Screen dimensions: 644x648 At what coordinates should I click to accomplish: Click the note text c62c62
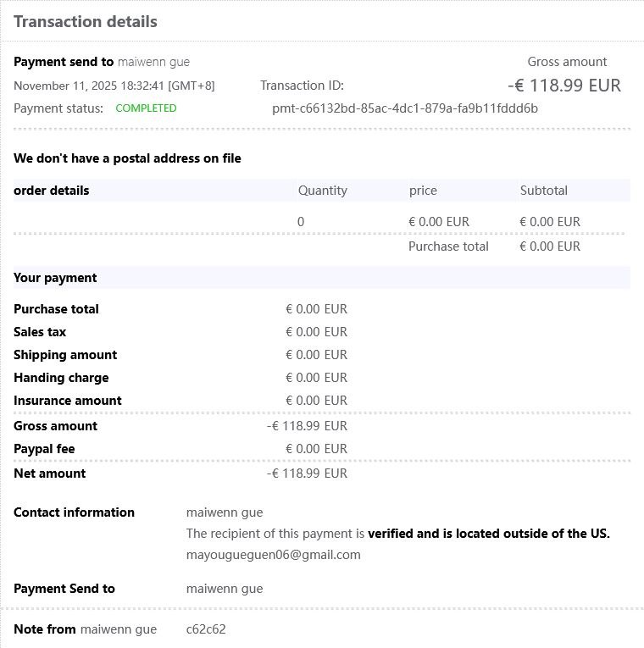pyautogui.click(x=206, y=629)
